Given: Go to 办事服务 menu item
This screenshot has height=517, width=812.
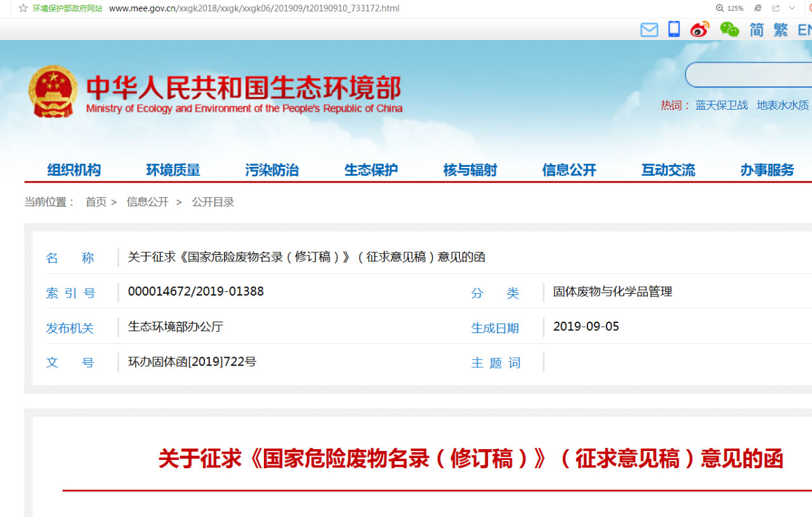Looking at the screenshot, I should pyautogui.click(x=767, y=170).
